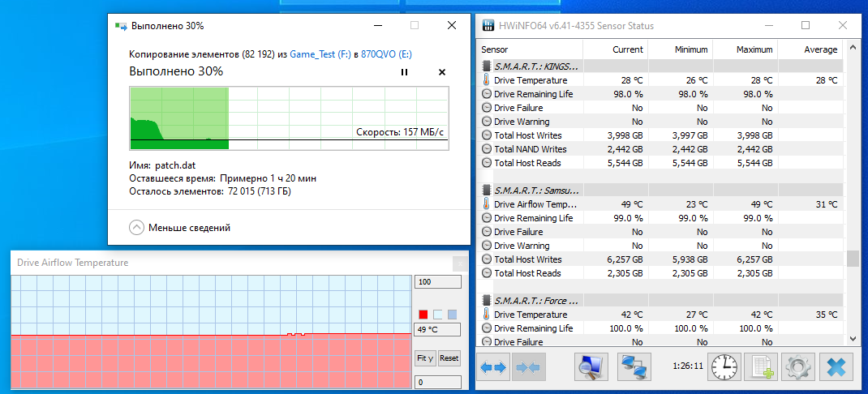
Task: Click the patch.dat file name text
Action: (175, 165)
